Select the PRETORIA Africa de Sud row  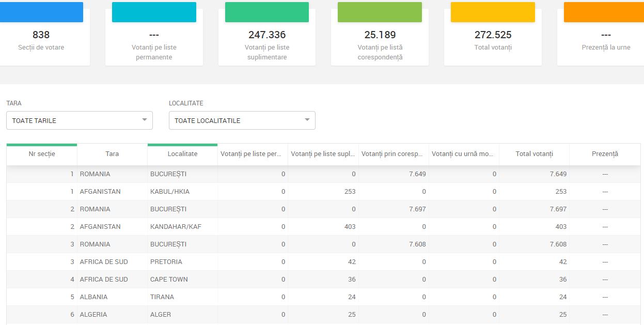coord(323,262)
